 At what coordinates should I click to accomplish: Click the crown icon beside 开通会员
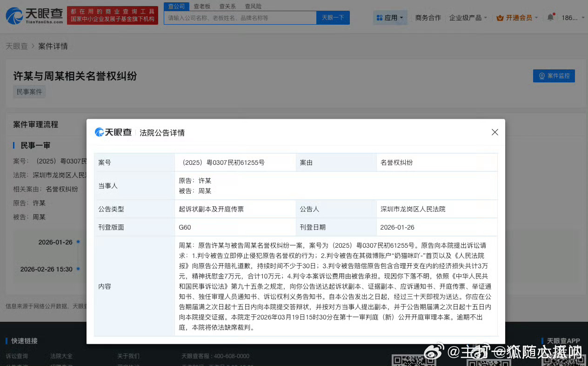tap(501, 17)
